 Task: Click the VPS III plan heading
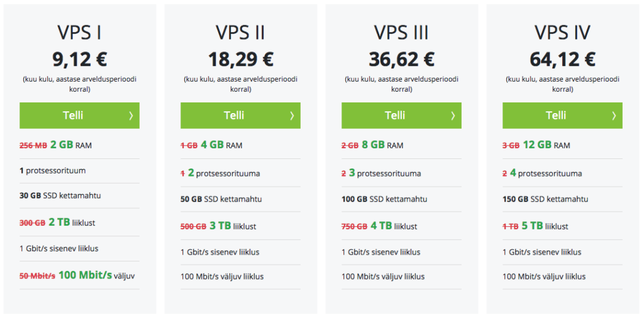(x=401, y=33)
